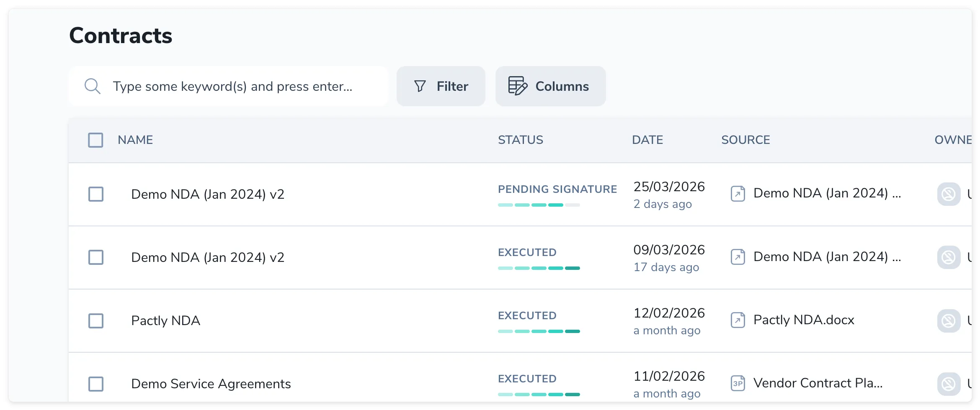The width and height of the screenshot is (980, 410).
Task: Toggle the select-all checkbox in the table header
Action: tap(95, 140)
